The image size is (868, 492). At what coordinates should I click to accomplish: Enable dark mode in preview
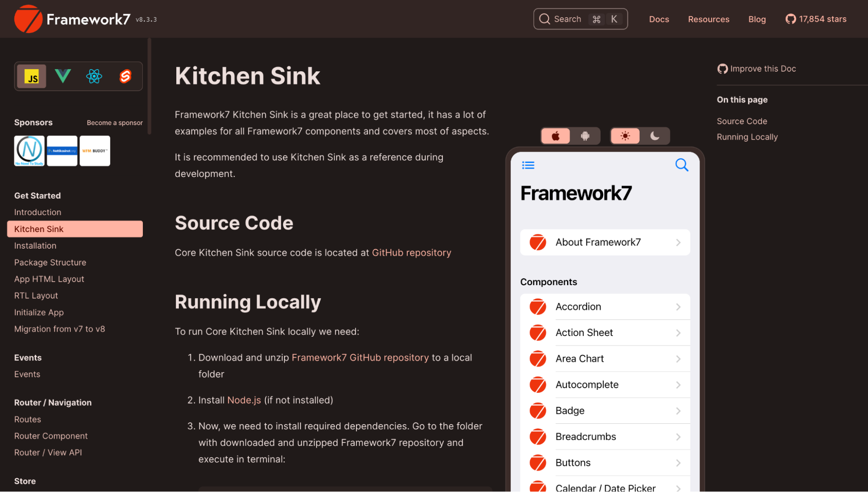655,136
